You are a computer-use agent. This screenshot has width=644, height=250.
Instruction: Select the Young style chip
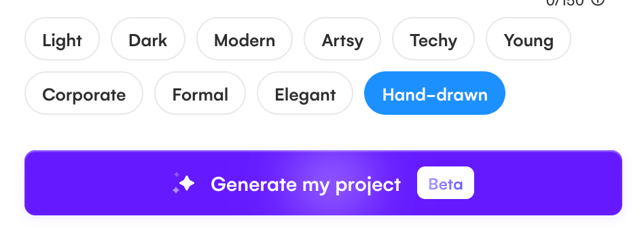coord(529,39)
